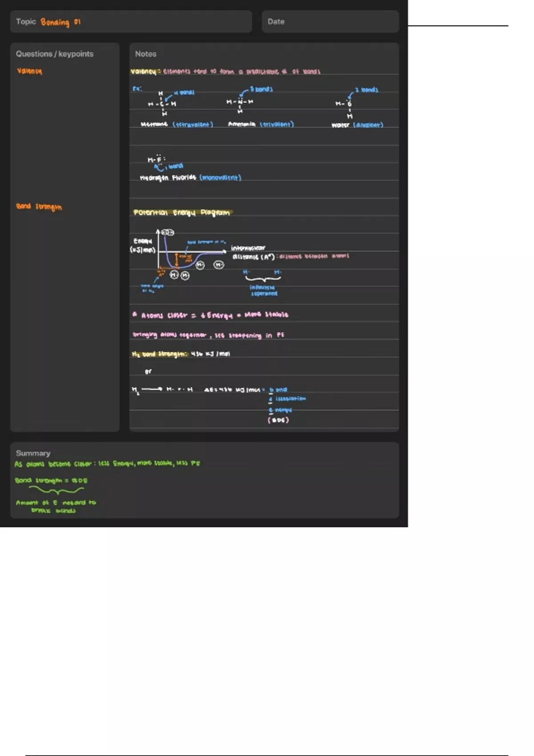Click the '(BDE)' text in the notes
Image resolution: width=534 pixels, height=756 pixels.
coord(279,420)
